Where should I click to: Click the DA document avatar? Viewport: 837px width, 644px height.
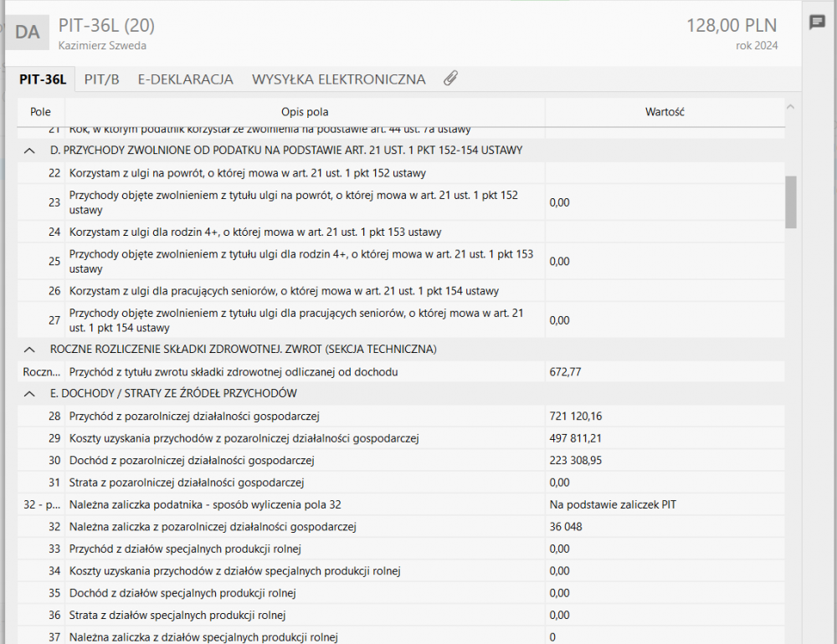click(28, 33)
